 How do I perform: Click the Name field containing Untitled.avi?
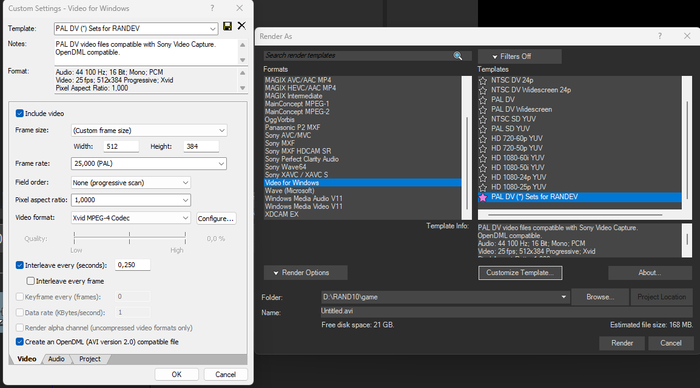pyautogui.click(x=507, y=311)
